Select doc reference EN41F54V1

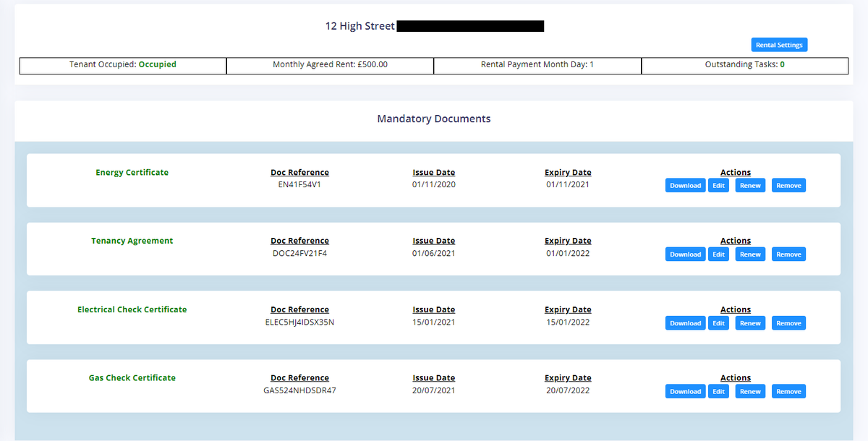pos(299,184)
